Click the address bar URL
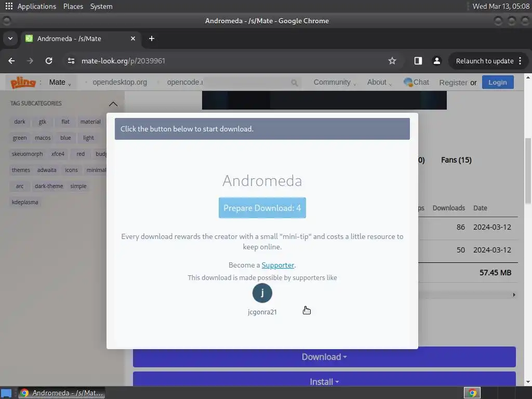Image resolution: width=532 pixels, height=399 pixels. tap(123, 61)
